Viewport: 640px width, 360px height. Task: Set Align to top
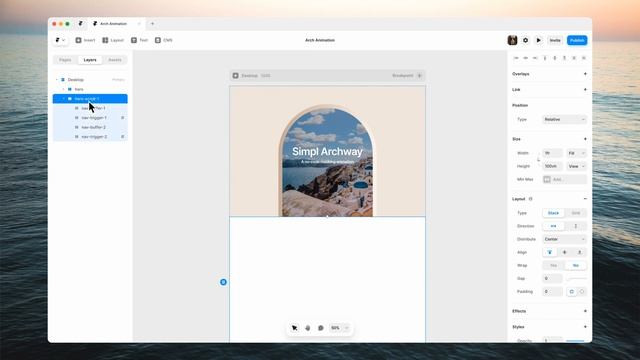(550, 252)
